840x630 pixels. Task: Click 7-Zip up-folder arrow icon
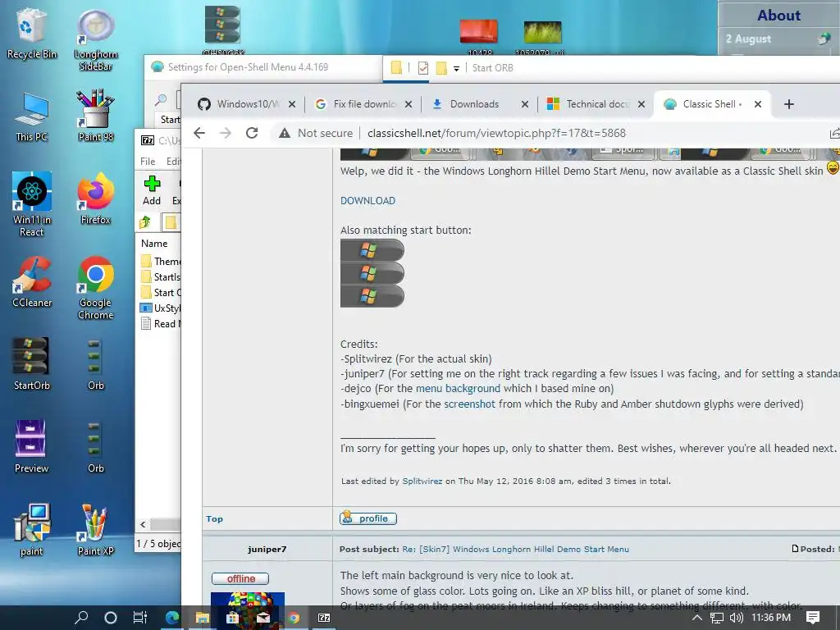click(x=145, y=221)
